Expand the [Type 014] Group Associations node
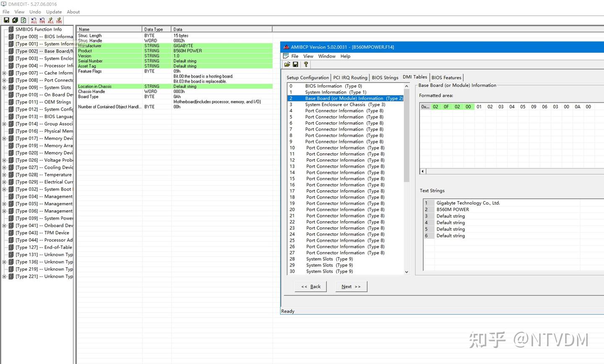Viewport: 604px width, 364px height. (x=4, y=124)
